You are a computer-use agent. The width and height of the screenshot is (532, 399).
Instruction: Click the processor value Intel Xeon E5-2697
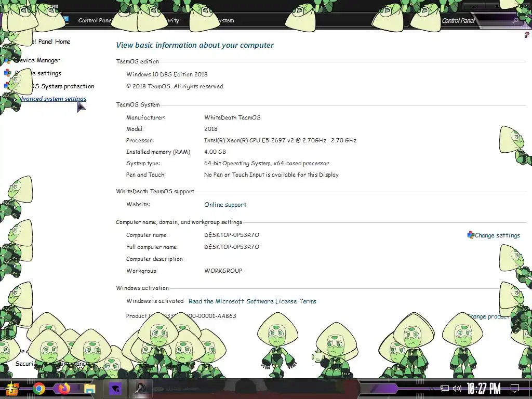coord(280,140)
